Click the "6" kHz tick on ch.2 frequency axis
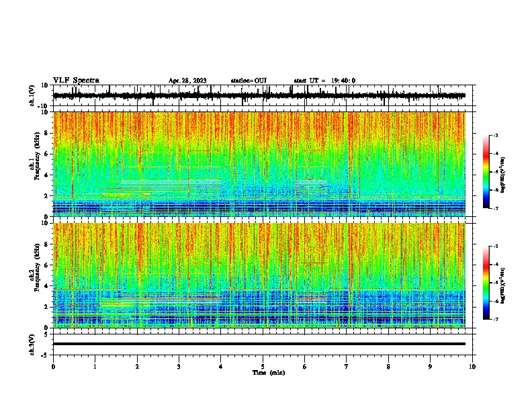 tap(47, 265)
